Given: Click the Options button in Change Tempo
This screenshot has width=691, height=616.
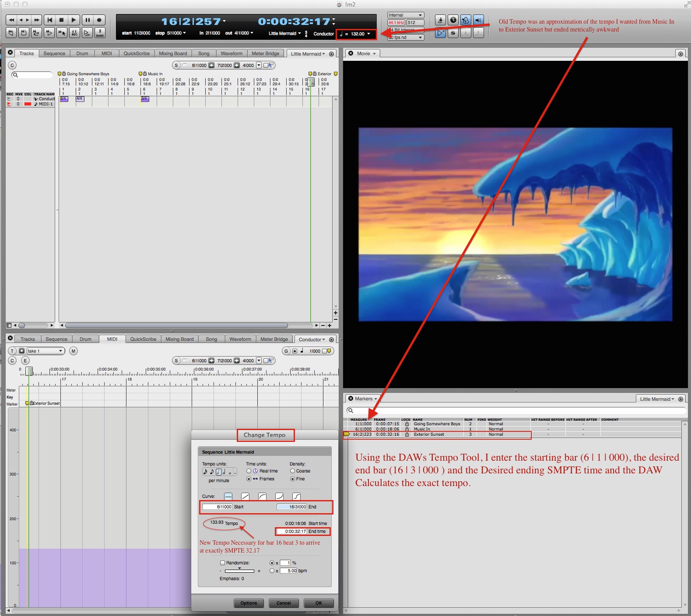Looking at the screenshot, I should (249, 603).
